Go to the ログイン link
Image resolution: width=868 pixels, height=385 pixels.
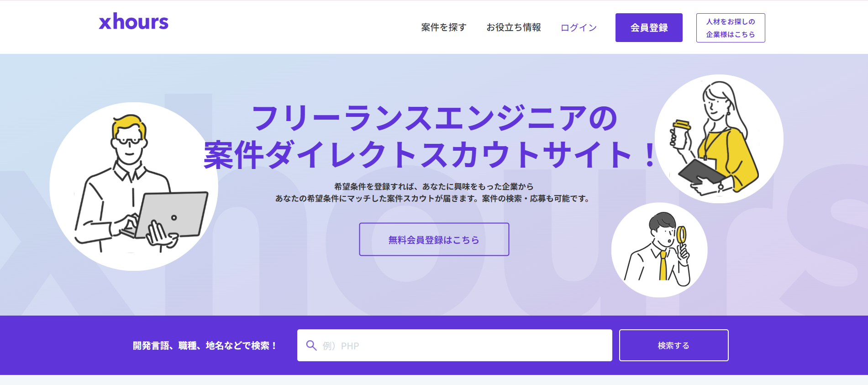pos(579,27)
